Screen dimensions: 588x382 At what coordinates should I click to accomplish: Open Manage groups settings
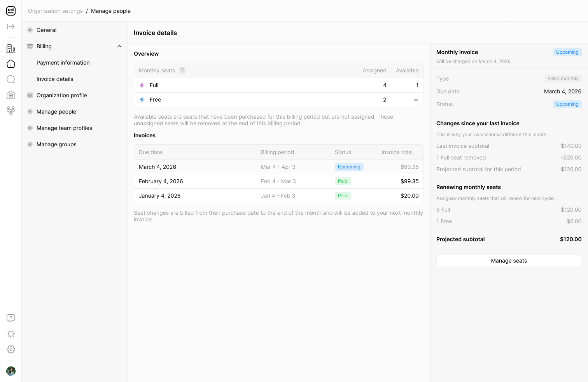56,144
